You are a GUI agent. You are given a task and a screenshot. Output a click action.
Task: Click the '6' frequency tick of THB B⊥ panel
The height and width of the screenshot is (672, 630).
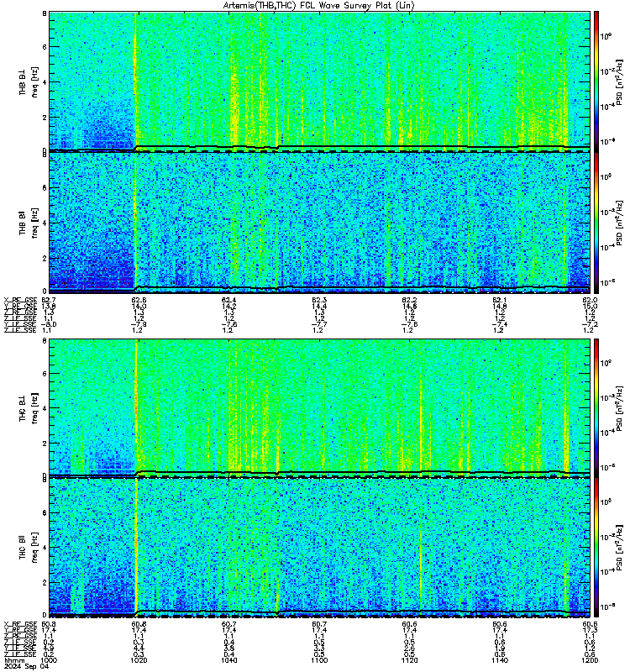pos(45,47)
